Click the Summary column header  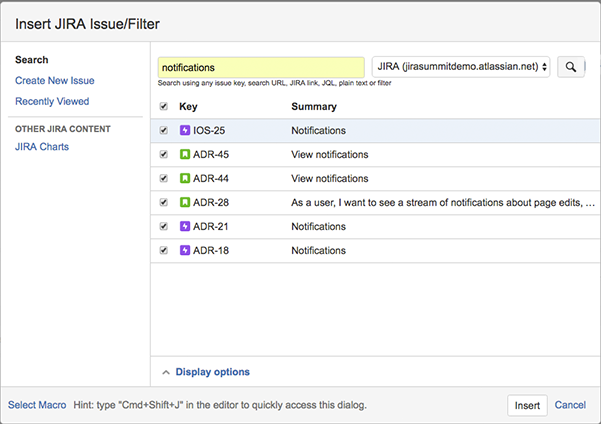pyautogui.click(x=314, y=106)
